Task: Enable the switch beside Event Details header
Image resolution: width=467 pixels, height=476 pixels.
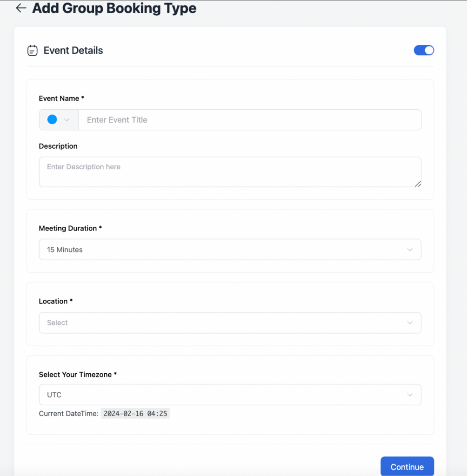Action: click(x=424, y=50)
